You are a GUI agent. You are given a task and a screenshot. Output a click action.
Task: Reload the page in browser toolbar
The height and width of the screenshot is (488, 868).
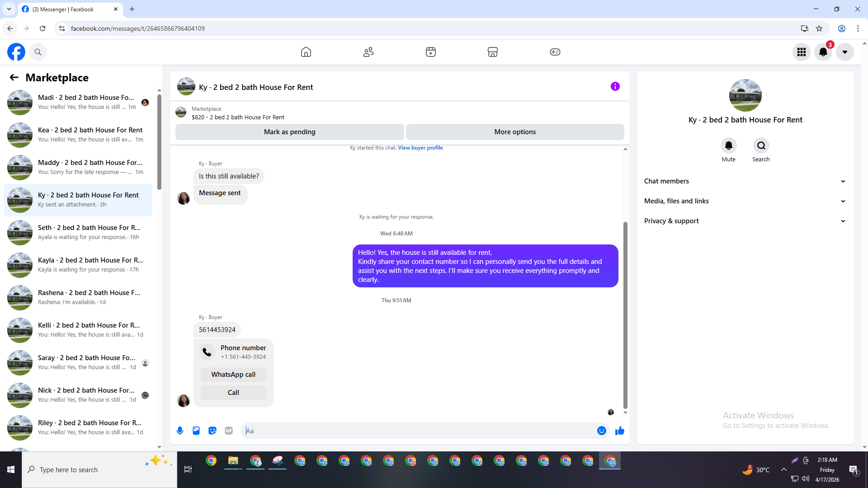[x=42, y=28]
